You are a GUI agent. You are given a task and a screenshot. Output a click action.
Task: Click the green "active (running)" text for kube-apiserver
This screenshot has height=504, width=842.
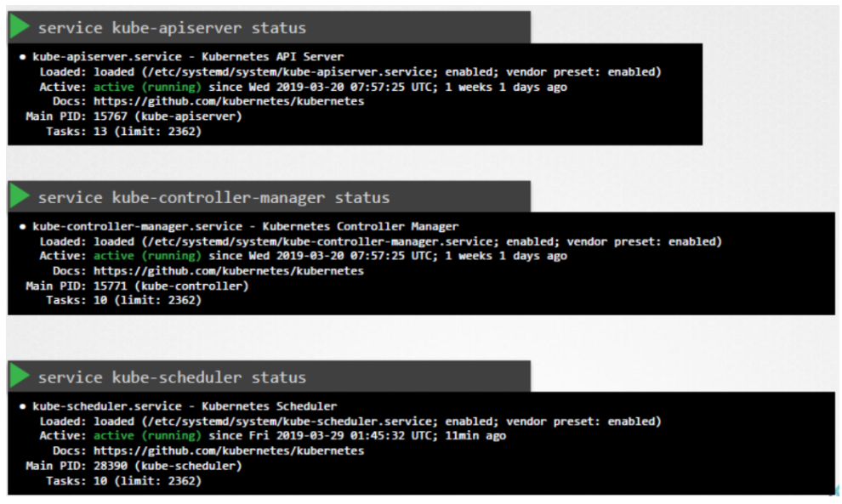click(x=147, y=87)
